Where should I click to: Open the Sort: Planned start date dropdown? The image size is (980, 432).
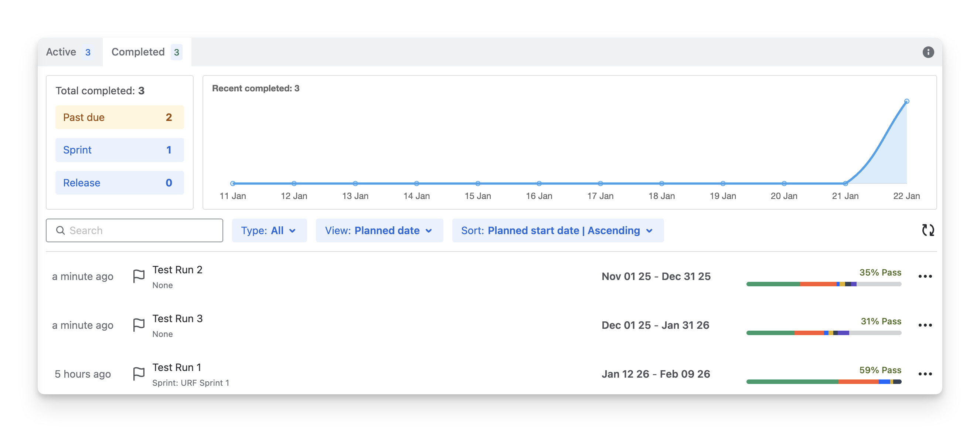tap(557, 230)
